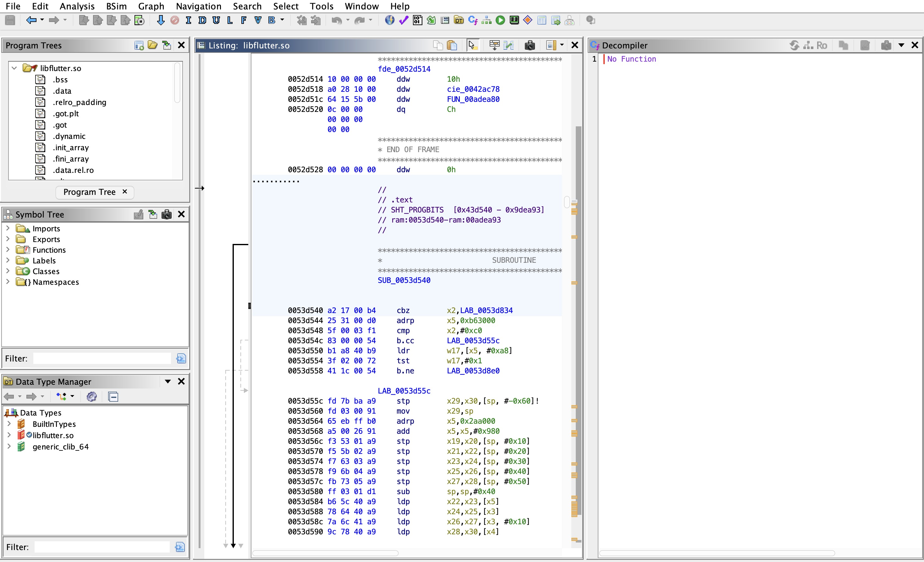
Task: Click the Clear/cancel red circle icon
Action: (174, 20)
